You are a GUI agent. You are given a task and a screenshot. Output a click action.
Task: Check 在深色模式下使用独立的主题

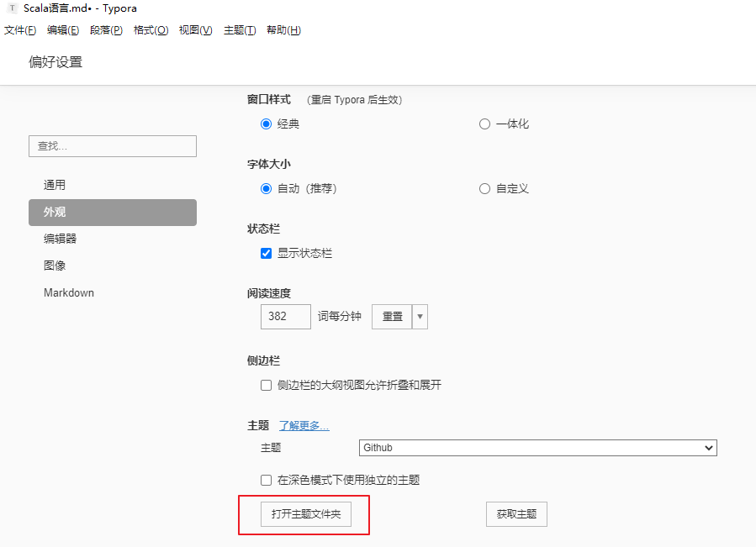(x=266, y=480)
